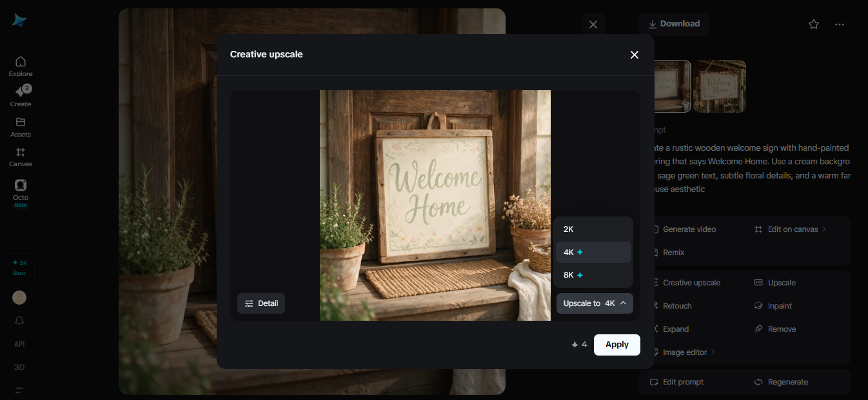Viewport: 868px width, 400px height.
Task: Select the Retouch action
Action: pos(677,306)
